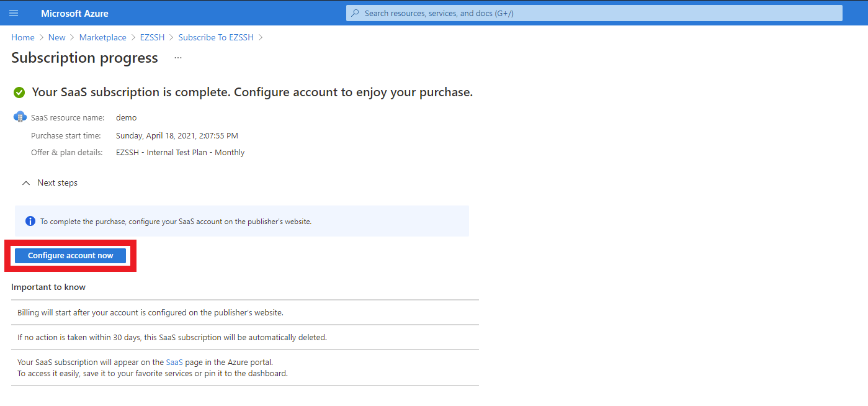The image size is (868, 406).
Task: Click the blue info icon in notice
Action: tap(30, 221)
